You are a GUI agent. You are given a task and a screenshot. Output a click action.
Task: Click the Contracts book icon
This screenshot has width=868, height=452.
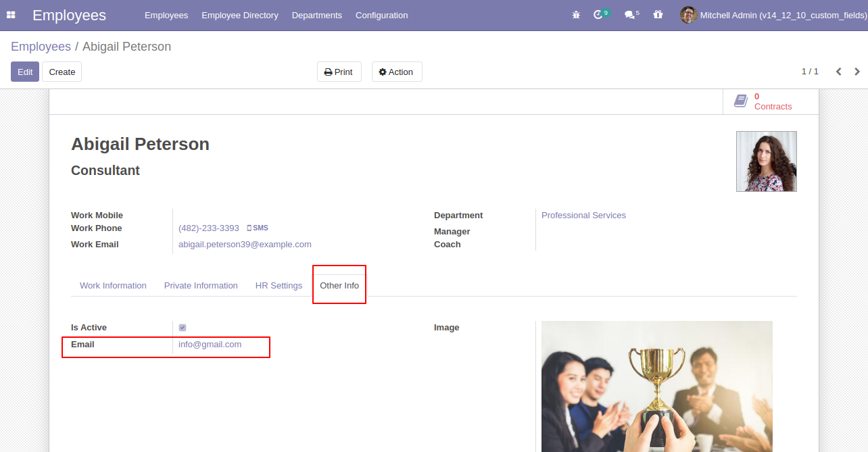[x=741, y=101]
